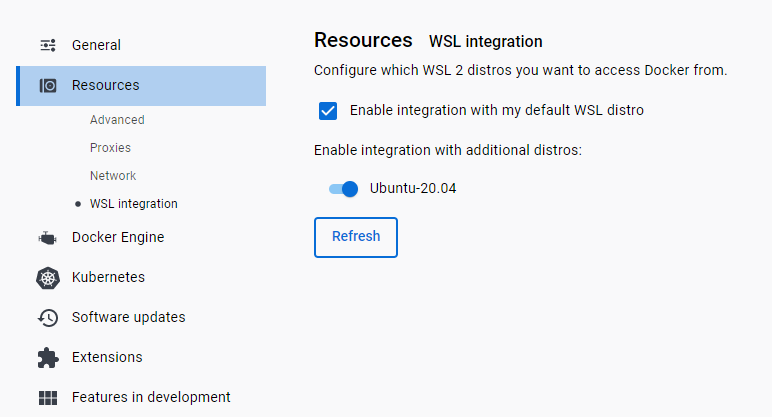The image size is (772, 417).
Task: Click the Kubernetes helm wheel icon
Action: click(48, 278)
